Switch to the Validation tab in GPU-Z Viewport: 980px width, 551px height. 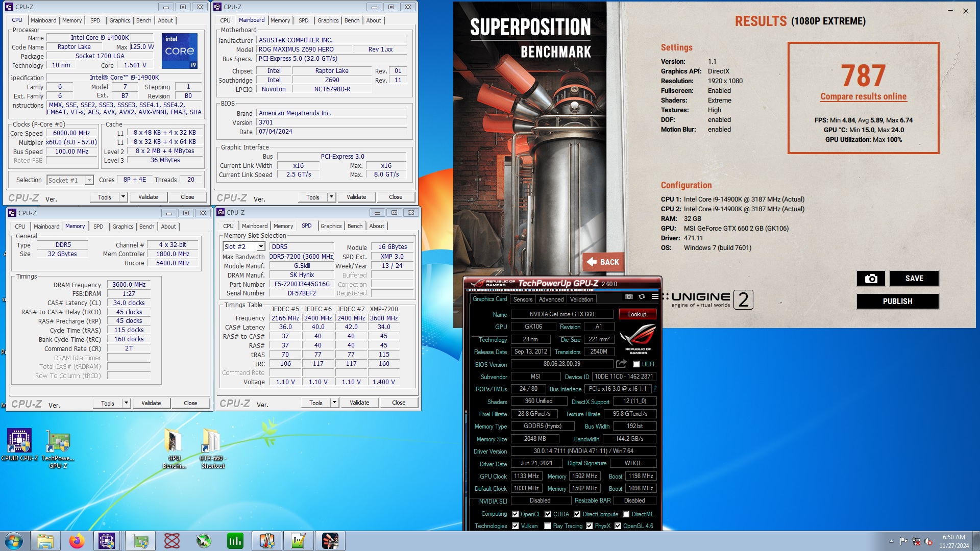[x=581, y=299]
